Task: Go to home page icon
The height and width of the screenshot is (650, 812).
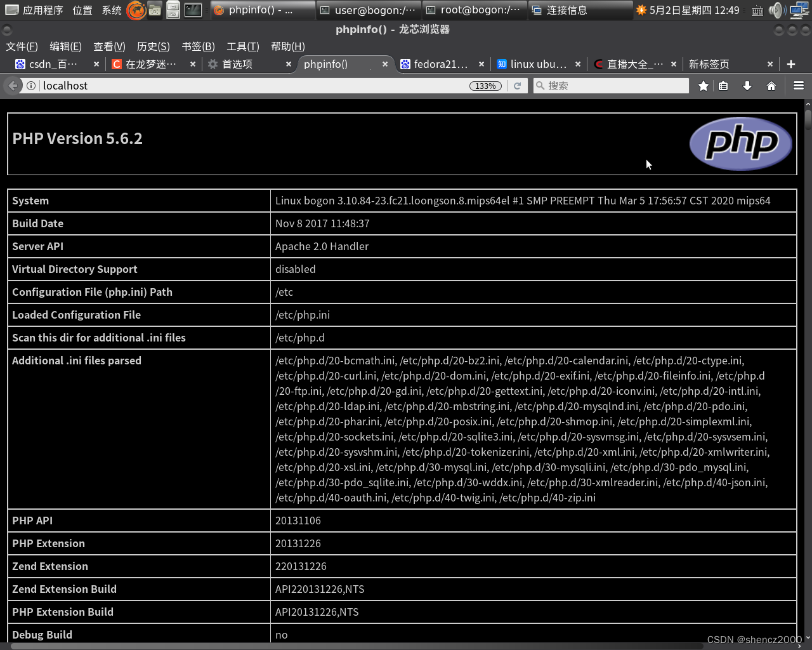Action: point(771,86)
